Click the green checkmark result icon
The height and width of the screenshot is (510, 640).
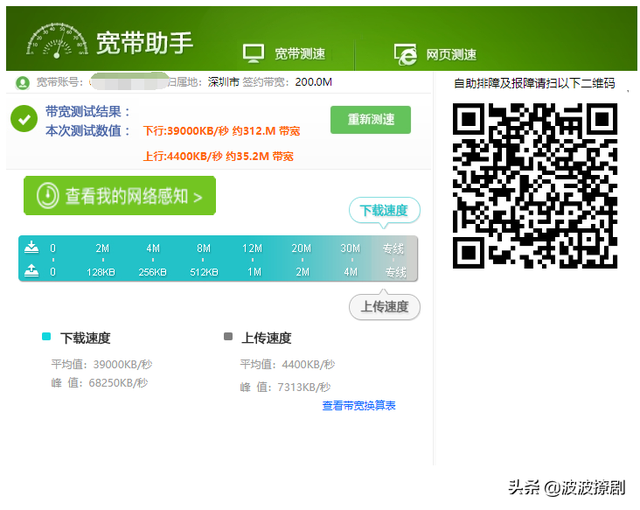(x=24, y=119)
